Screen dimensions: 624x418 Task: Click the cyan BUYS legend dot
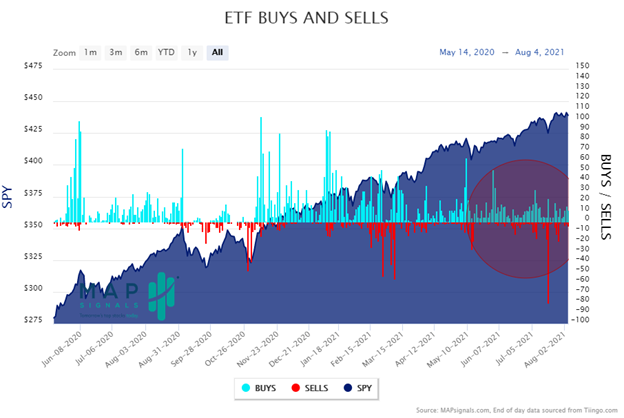click(246, 388)
